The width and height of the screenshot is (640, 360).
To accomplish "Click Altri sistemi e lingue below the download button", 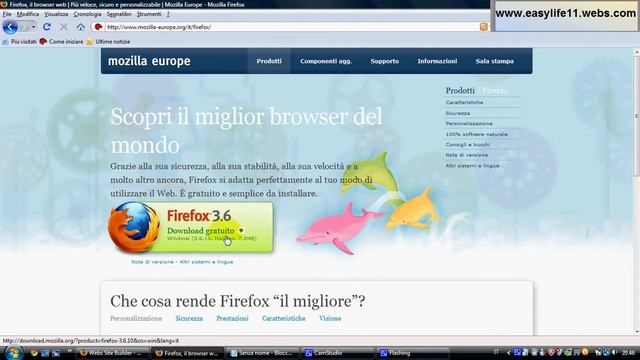I will point(207,262).
